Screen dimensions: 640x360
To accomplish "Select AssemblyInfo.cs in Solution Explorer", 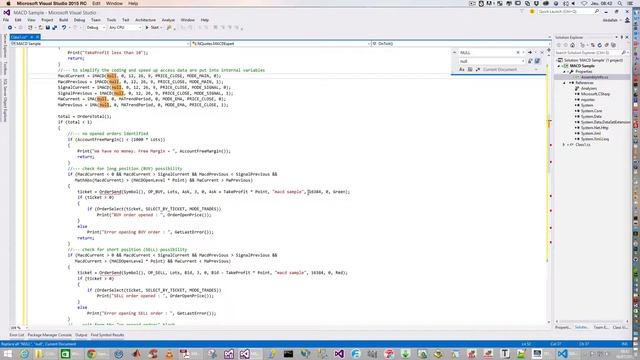I will click(594, 77).
